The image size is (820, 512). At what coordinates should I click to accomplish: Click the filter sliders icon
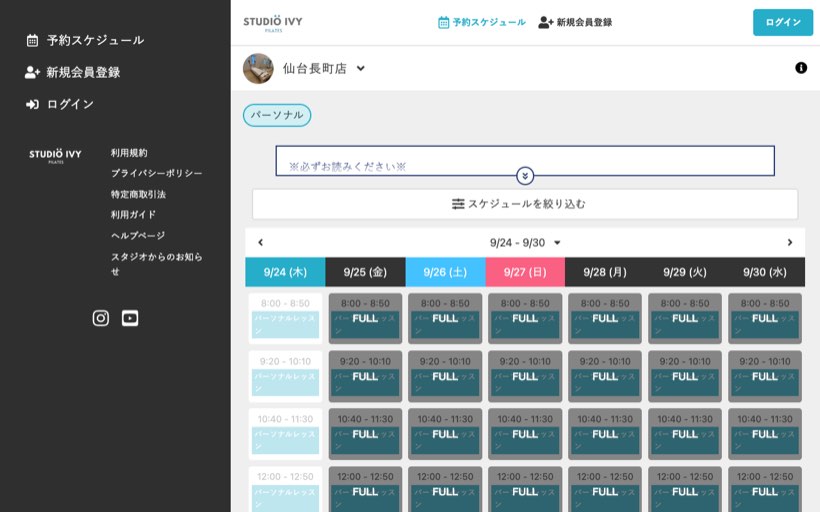[x=458, y=204]
